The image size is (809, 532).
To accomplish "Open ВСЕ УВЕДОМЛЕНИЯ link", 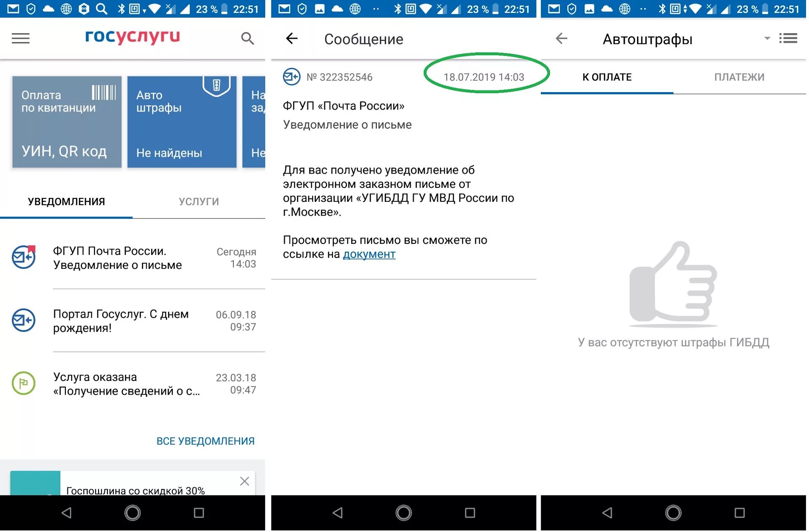I will (205, 441).
